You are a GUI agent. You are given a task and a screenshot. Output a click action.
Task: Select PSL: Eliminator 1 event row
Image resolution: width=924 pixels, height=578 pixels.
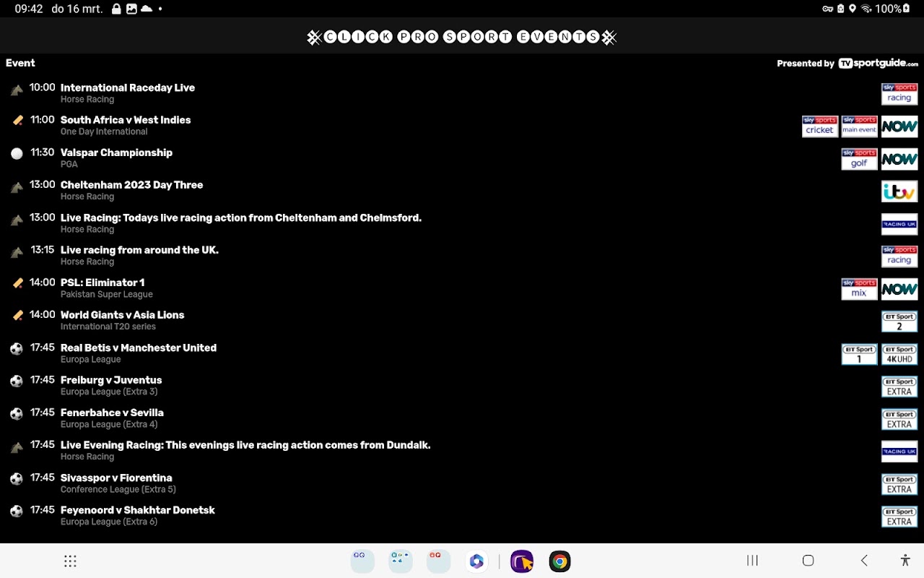tap(462, 288)
